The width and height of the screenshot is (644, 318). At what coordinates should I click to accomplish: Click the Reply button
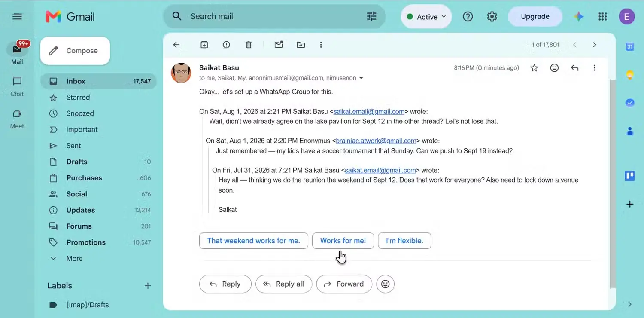225,284
